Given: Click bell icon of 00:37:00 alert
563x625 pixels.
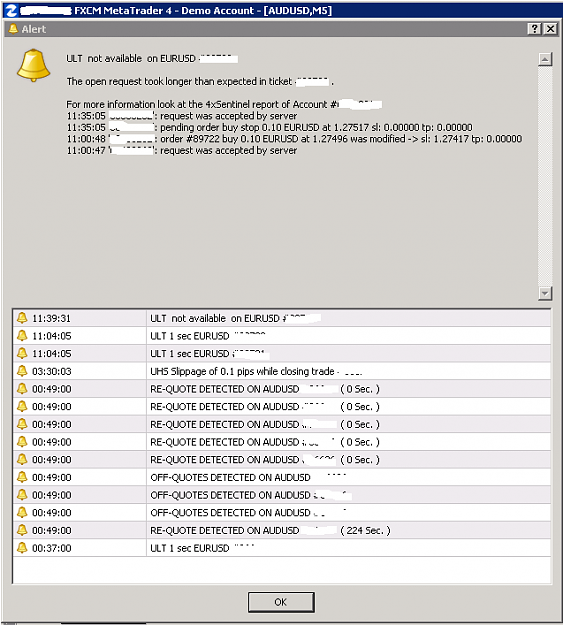Looking at the screenshot, I should (x=22, y=548).
